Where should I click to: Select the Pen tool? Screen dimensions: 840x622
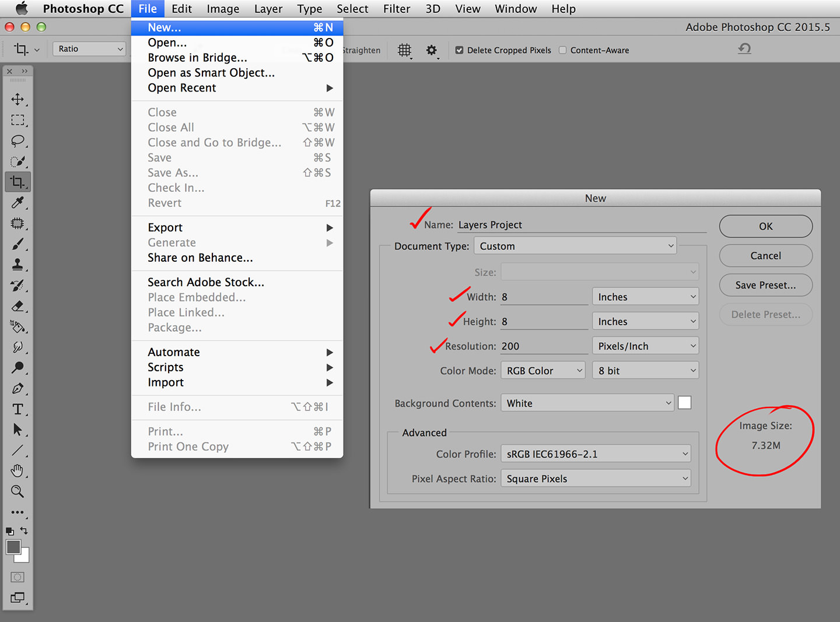tap(17, 389)
